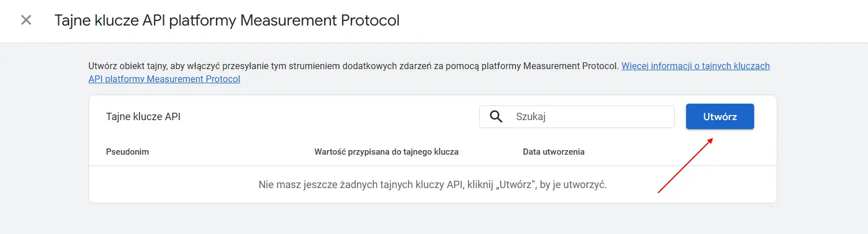Click the Data utworzenia column header
Viewport: 868px width, 234px height.
(x=554, y=152)
